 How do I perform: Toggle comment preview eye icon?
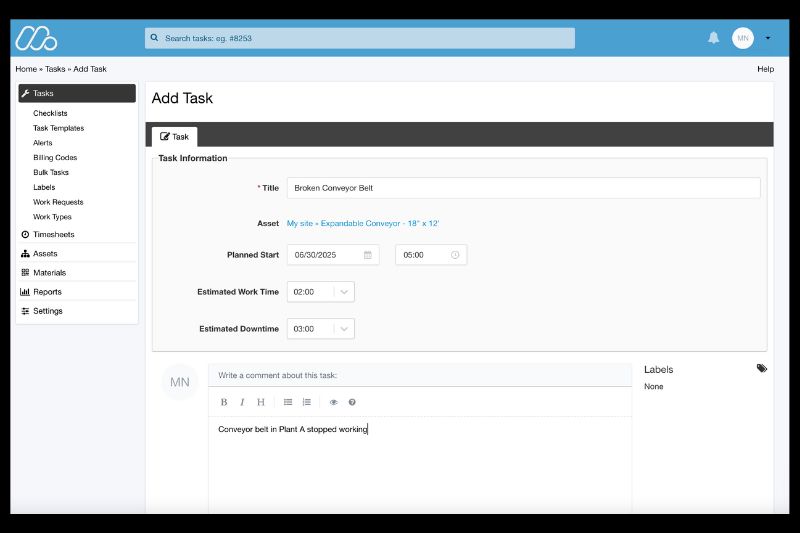[334, 402]
